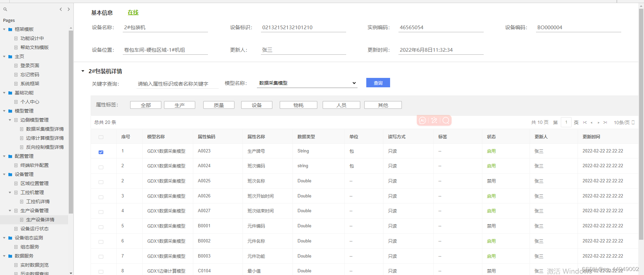Click the page icon next to 终端软件配置
The image size is (644, 275).
pyautogui.click(x=16, y=165)
